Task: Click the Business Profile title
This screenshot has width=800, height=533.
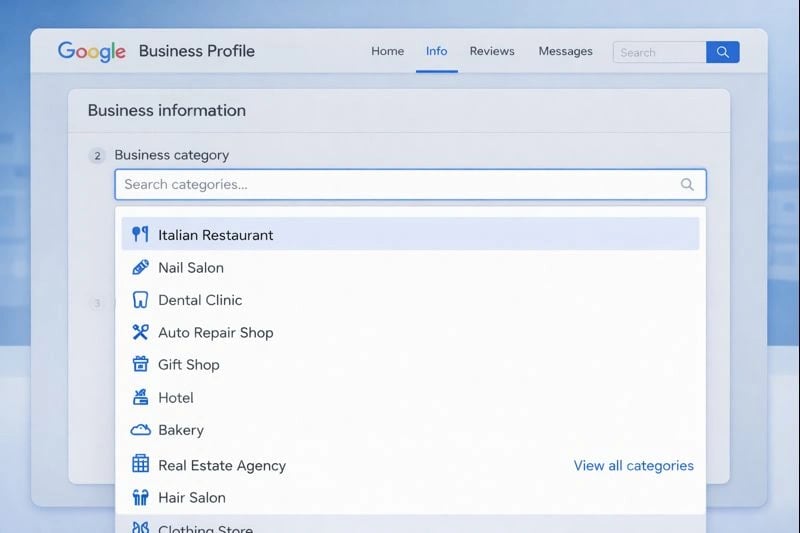Action: click(197, 51)
